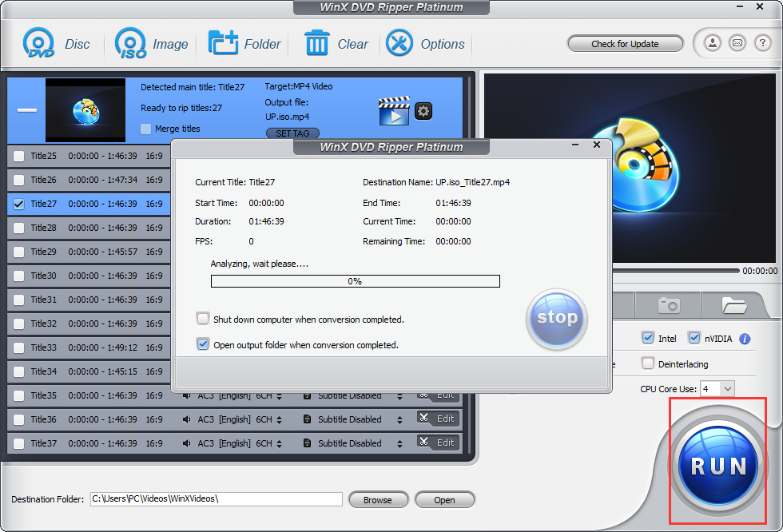Edit the Title37 video

click(x=438, y=443)
